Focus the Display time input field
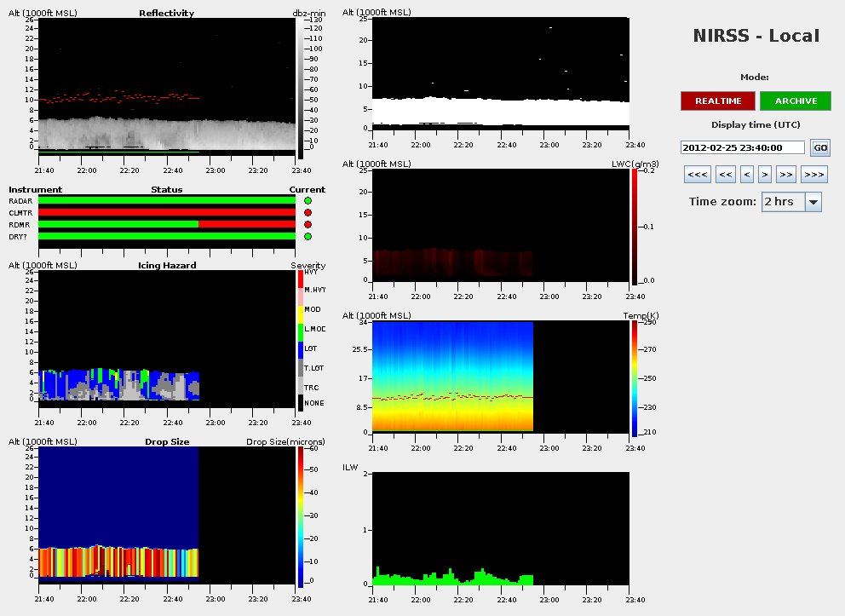845x616 pixels. tap(742, 147)
